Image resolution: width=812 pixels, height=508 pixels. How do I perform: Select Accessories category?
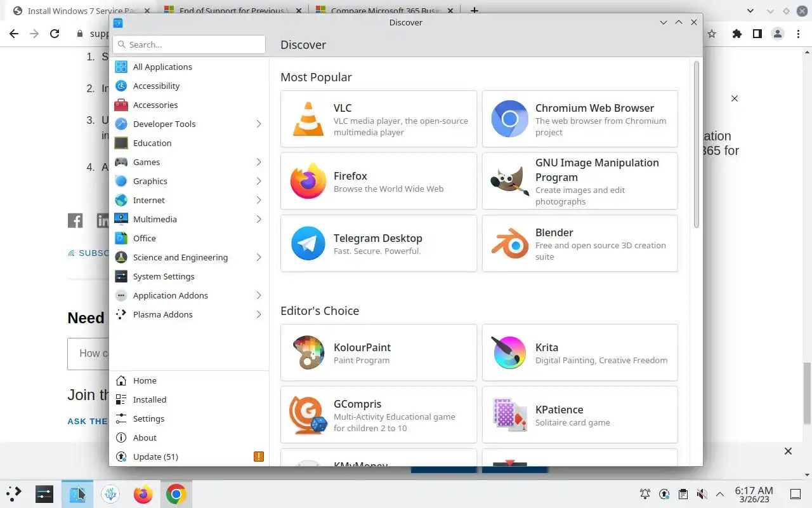(189, 105)
